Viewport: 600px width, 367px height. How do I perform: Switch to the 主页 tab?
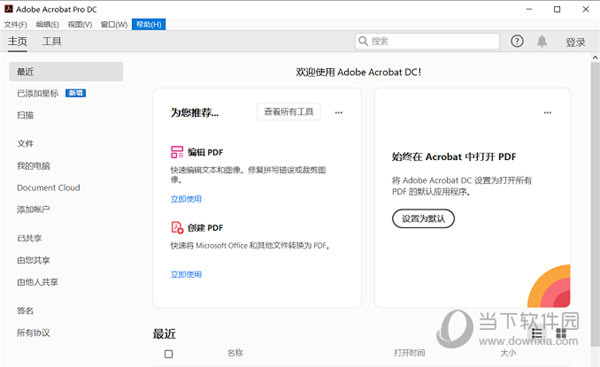pyautogui.click(x=18, y=41)
